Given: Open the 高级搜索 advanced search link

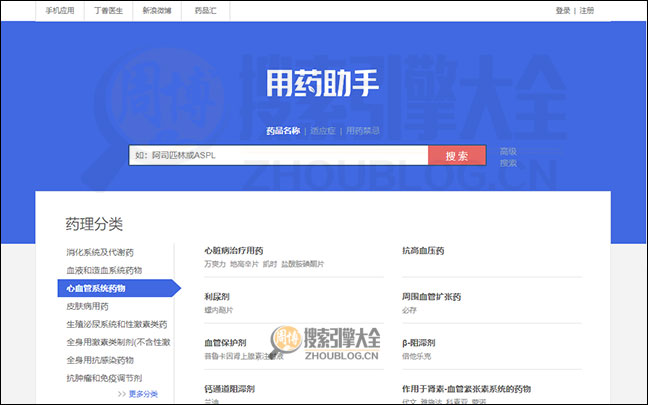Looking at the screenshot, I should point(508,157).
